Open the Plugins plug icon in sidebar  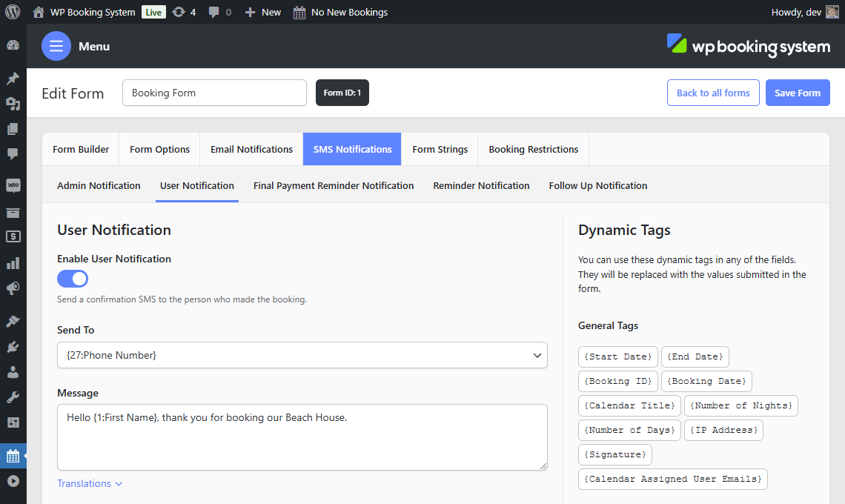[13, 347]
